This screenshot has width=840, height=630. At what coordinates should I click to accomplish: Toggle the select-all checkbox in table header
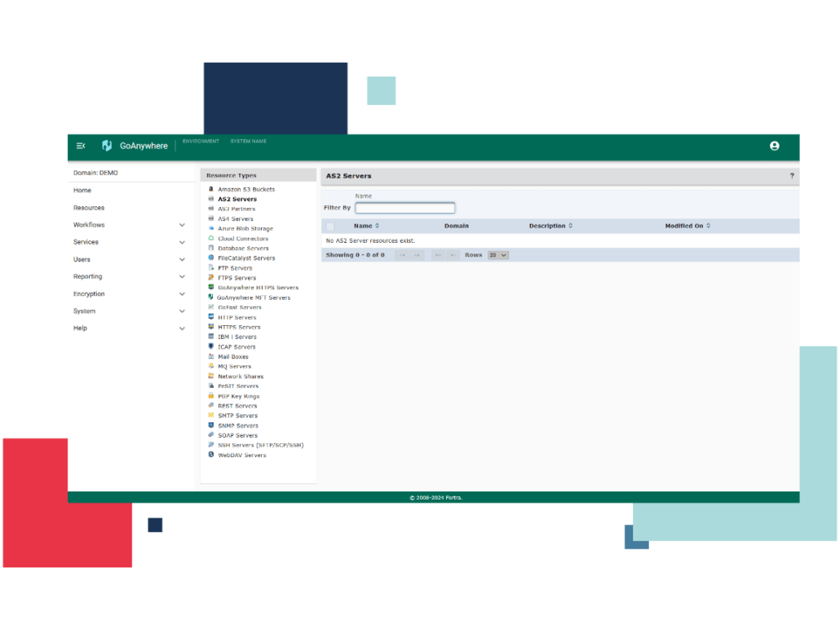click(x=330, y=226)
